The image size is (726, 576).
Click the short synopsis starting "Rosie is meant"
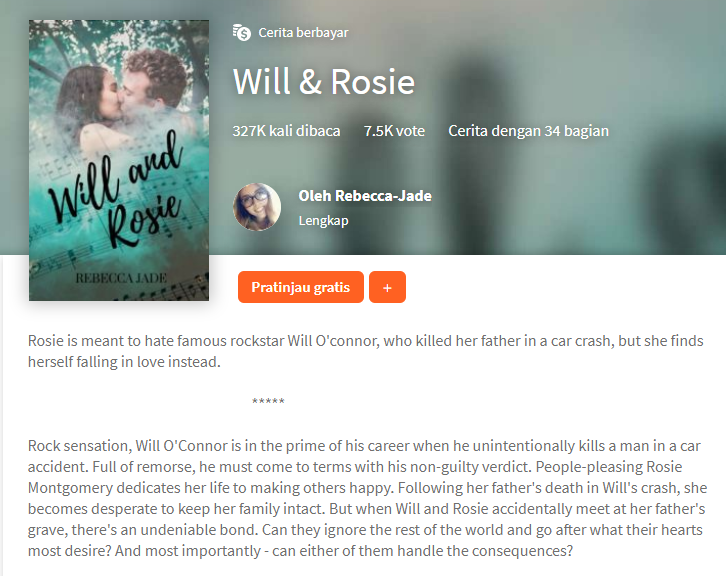point(365,351)
